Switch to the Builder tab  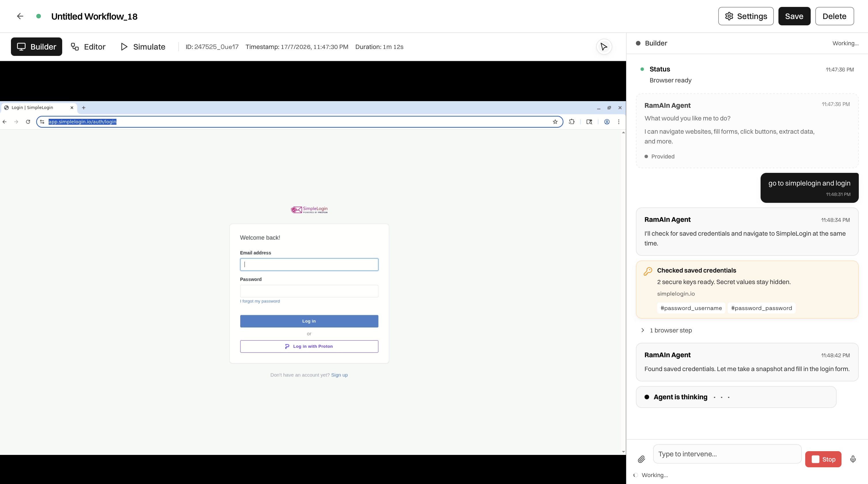click(x=36, y=46)
